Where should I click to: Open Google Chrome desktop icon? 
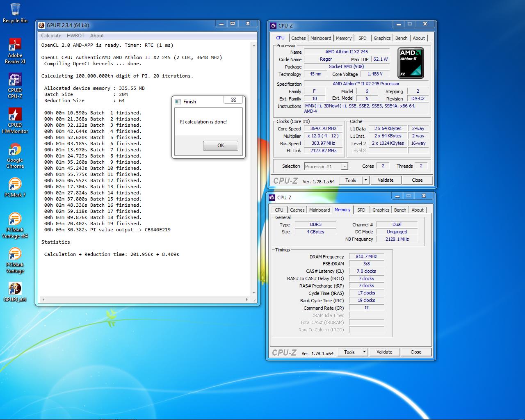pyautogui.click(x=15, y=155)
